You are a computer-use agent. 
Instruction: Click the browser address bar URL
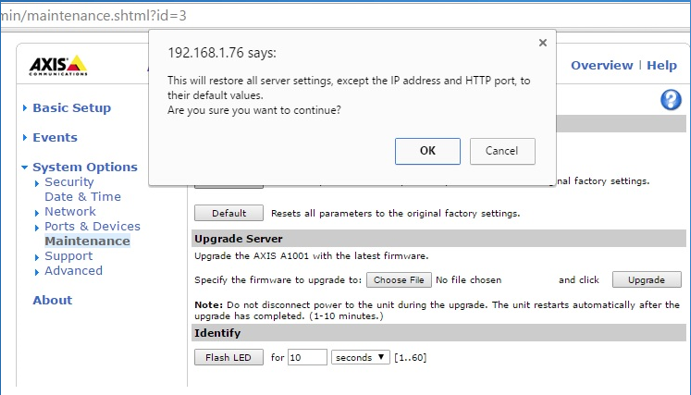(93, 16)
